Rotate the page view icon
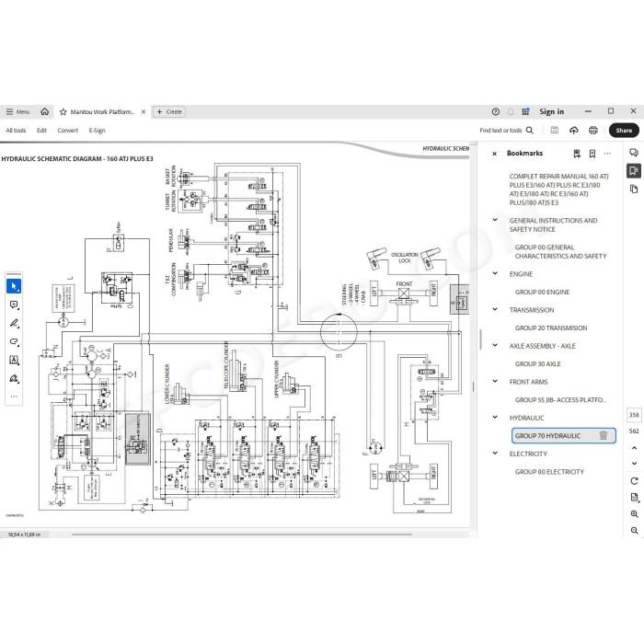 [634, 481]
